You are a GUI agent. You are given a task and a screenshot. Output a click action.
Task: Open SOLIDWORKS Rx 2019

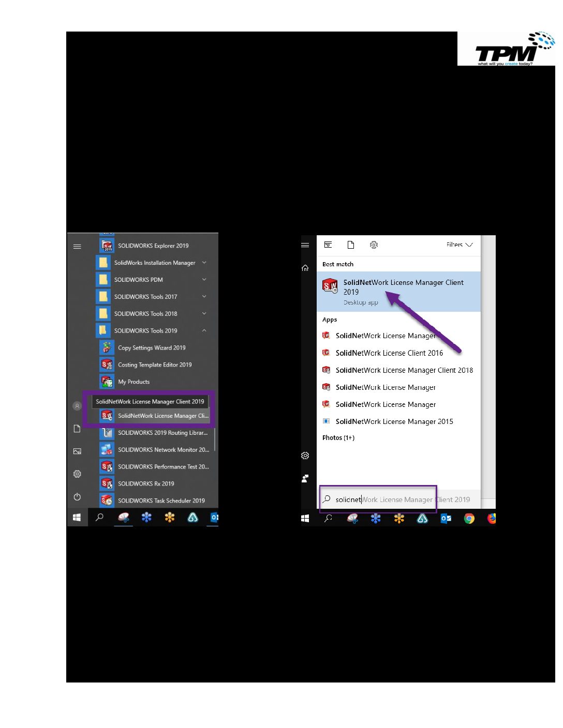[x=146, y=484]
